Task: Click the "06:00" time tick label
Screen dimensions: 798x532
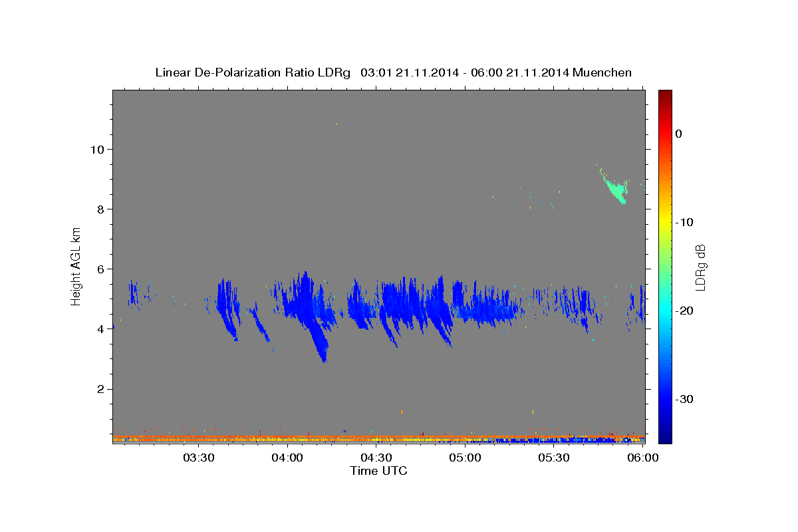Action: [643, 458]
